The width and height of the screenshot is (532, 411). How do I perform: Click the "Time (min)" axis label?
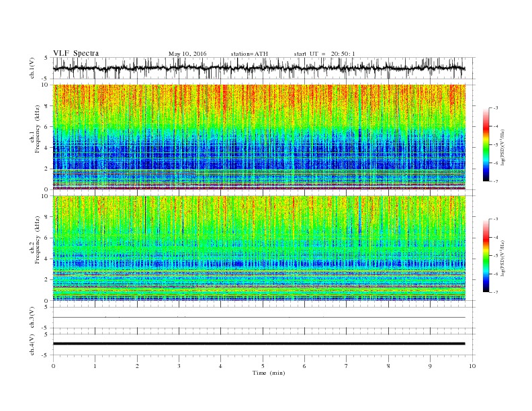(x=269, y=373)
